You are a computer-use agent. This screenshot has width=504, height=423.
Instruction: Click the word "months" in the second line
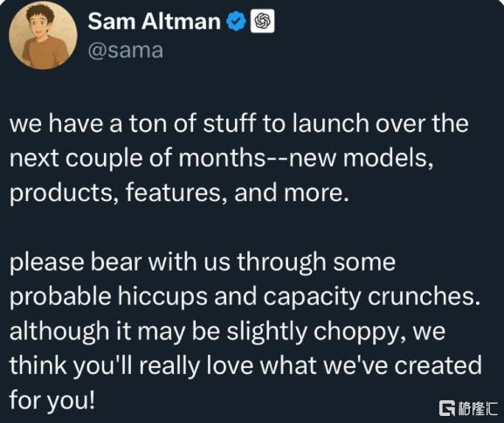(x=222, y=158)
